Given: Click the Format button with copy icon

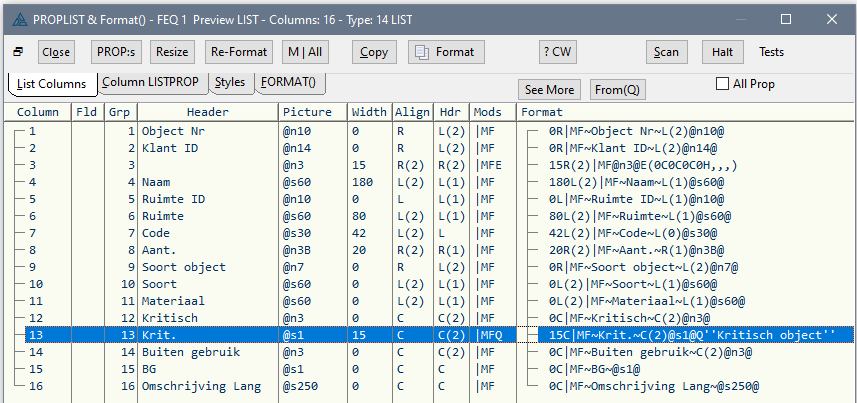Looking at the screenshot, I should tap(446, 52).
